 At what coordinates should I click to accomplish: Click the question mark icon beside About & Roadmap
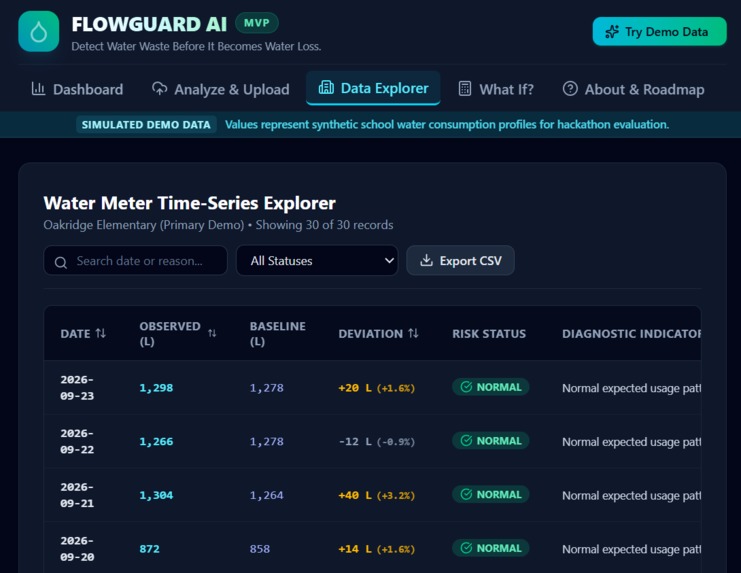[570, 88]
